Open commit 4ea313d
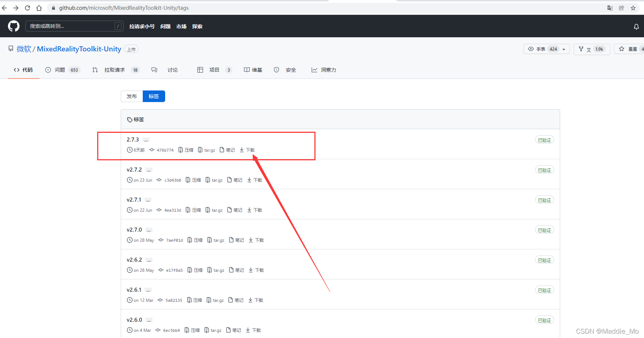 tap(169, 210)
